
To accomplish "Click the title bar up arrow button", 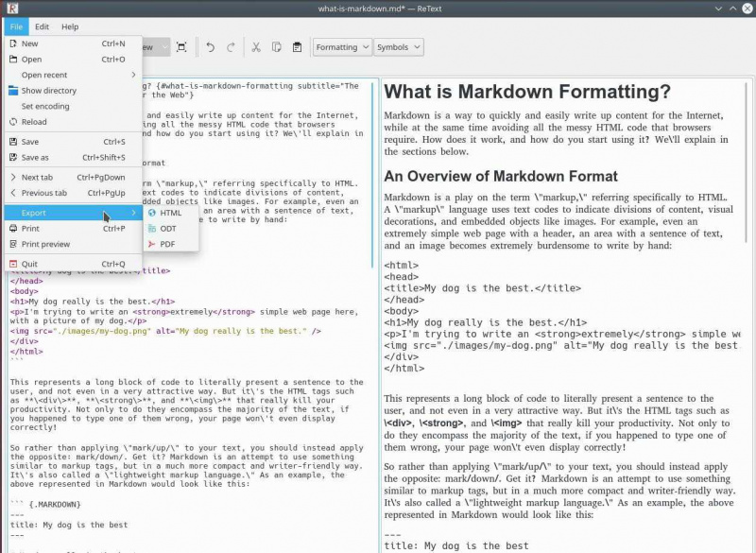I will coord(733,9).
